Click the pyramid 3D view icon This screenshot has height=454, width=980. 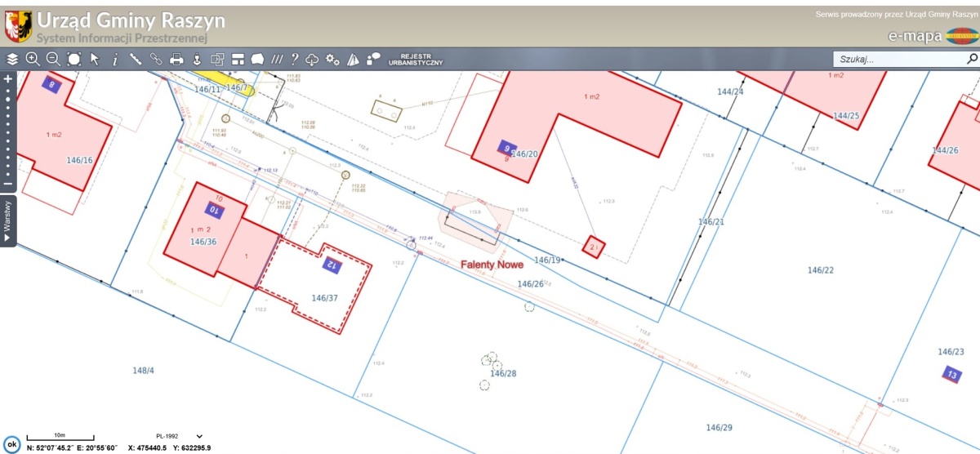354,59
